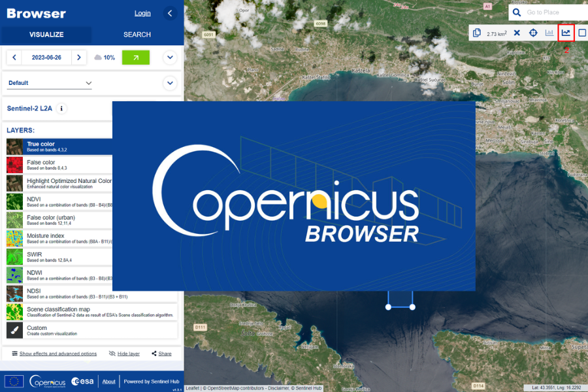The image size is (588, 392).
Task: Click the Login link
Action: (x=142, y=13)
